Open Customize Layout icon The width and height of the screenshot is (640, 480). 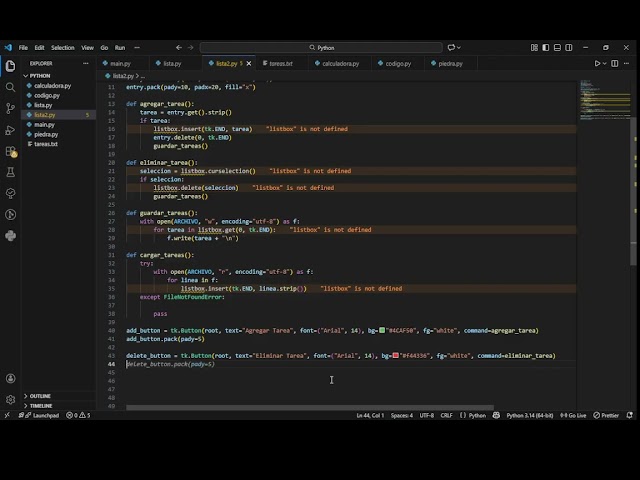click(x=534, y=47)
